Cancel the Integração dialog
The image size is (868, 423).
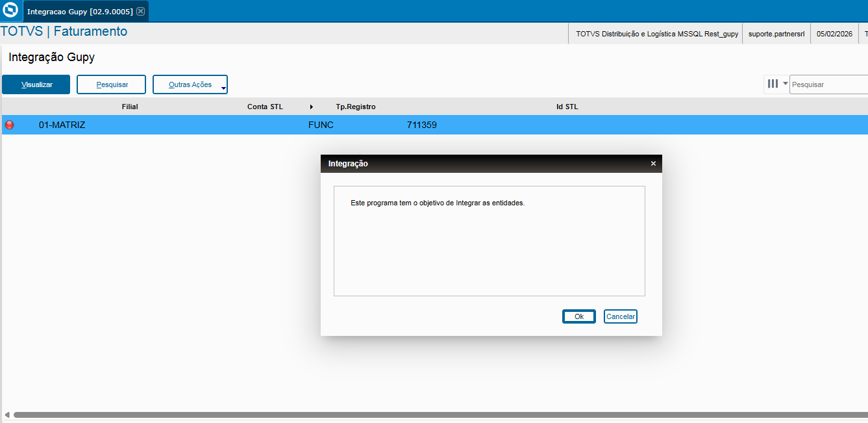[620, 316]
